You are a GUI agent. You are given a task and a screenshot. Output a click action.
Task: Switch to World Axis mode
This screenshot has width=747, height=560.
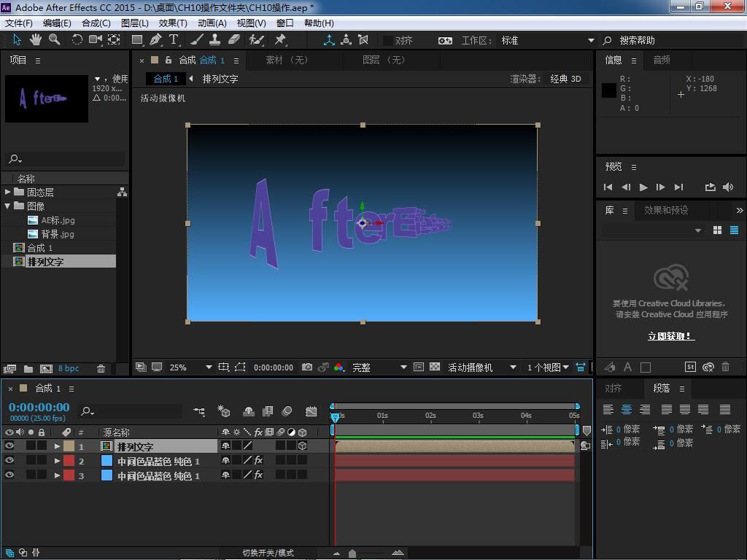[x=347, y=40]
